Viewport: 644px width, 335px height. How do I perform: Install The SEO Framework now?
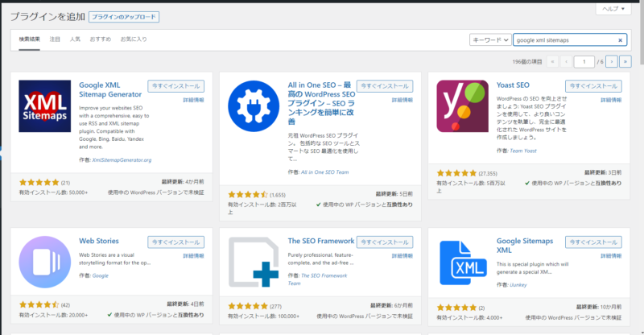(x=385, y=242)
